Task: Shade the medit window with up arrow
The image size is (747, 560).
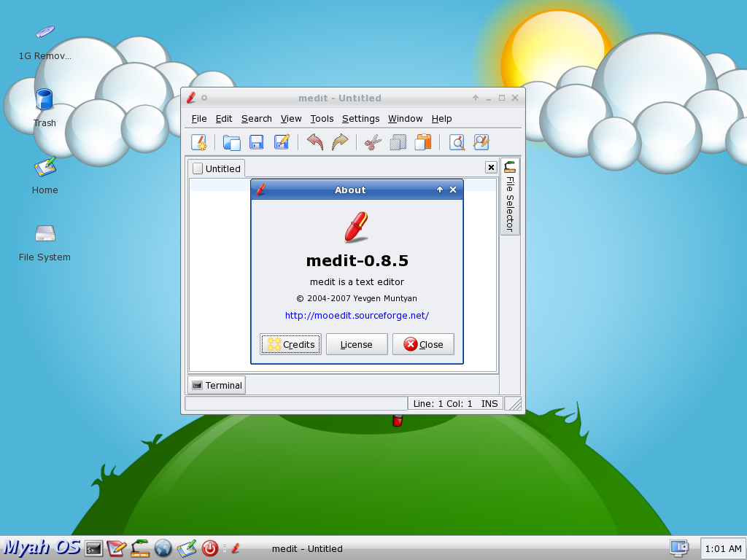Action: (476, 98)
